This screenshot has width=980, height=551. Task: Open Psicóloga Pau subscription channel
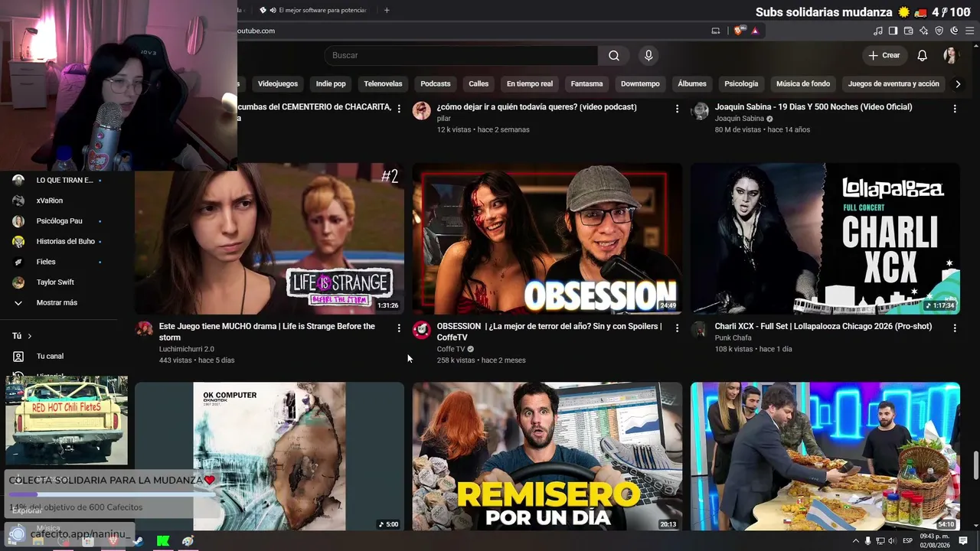click(x=59, y=221)
